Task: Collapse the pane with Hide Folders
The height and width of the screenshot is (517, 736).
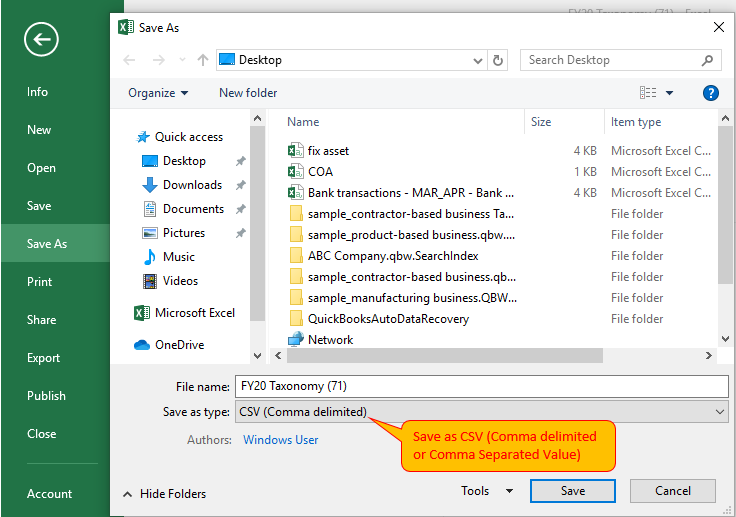Action: 164,494
